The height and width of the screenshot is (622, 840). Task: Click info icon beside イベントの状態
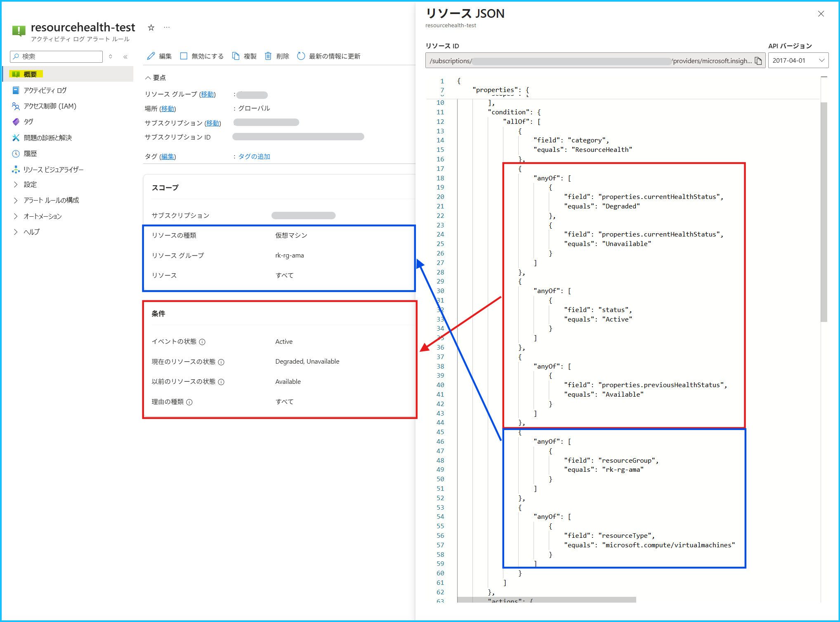[202, 342]
